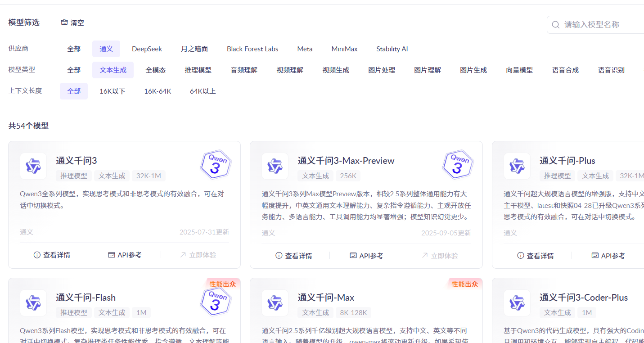This screenshot has height=343, width=644.
Task: Filter context length to 16K以下
Action: (113, 91)
